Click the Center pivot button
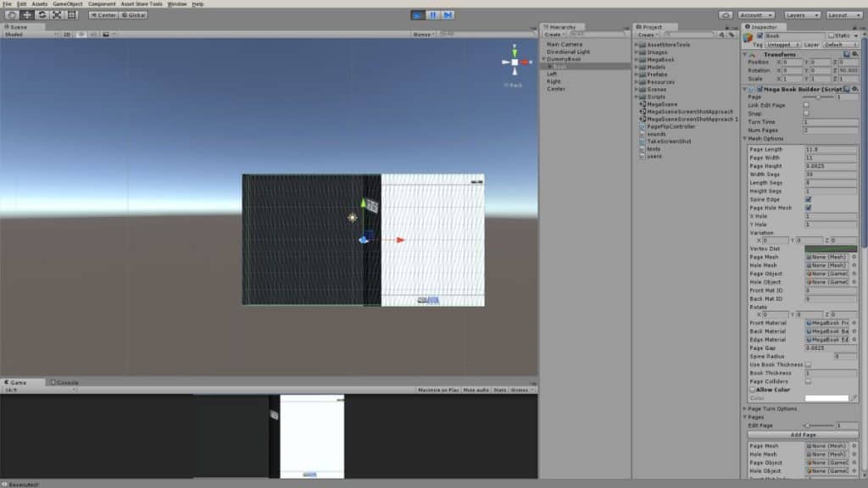 click(103, 15)
